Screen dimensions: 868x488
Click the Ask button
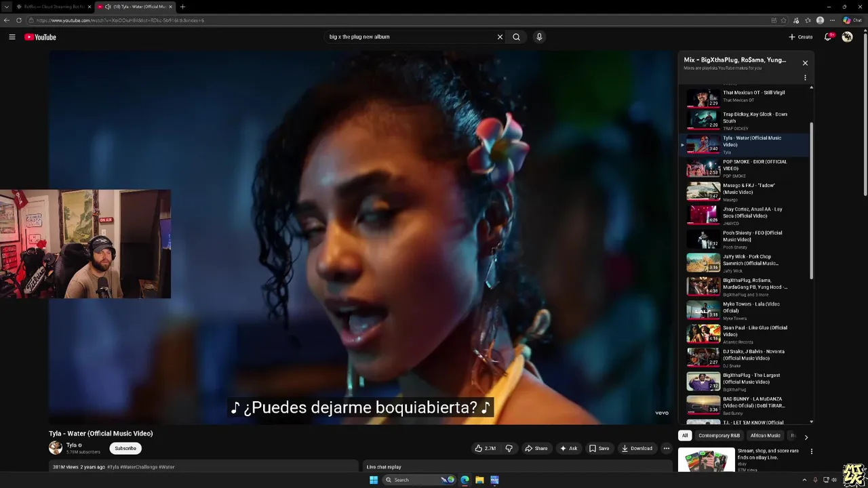568,448
